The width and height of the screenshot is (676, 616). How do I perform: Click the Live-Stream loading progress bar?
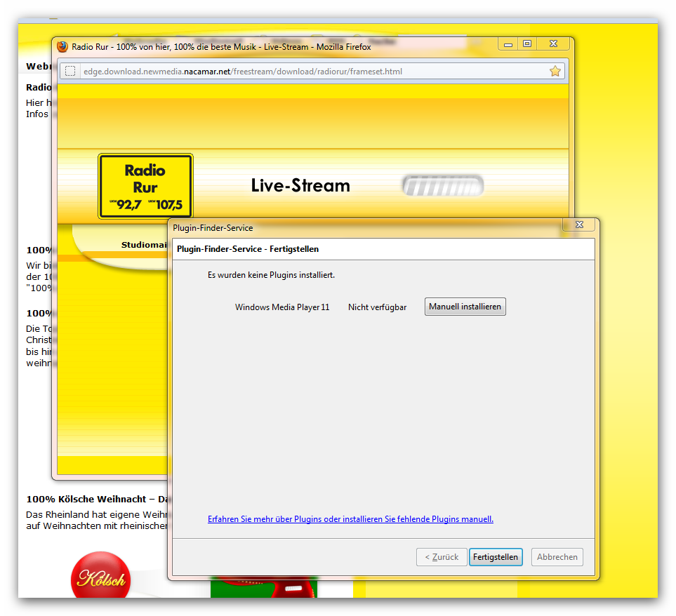[x=443, y=186]
